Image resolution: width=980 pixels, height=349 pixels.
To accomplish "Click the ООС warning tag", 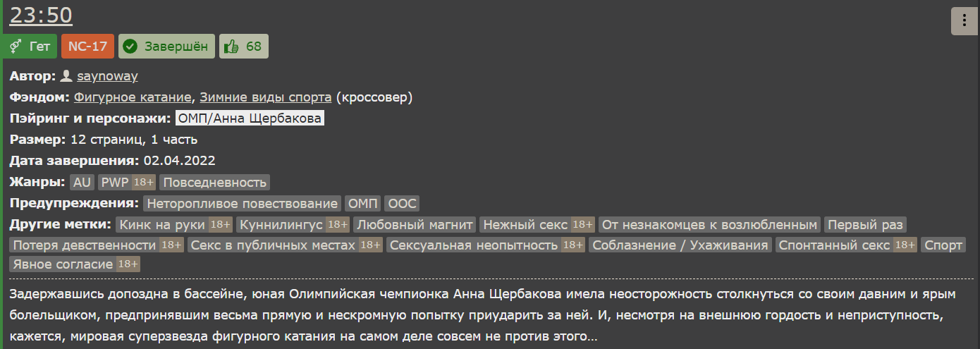I will pos(403,204).
